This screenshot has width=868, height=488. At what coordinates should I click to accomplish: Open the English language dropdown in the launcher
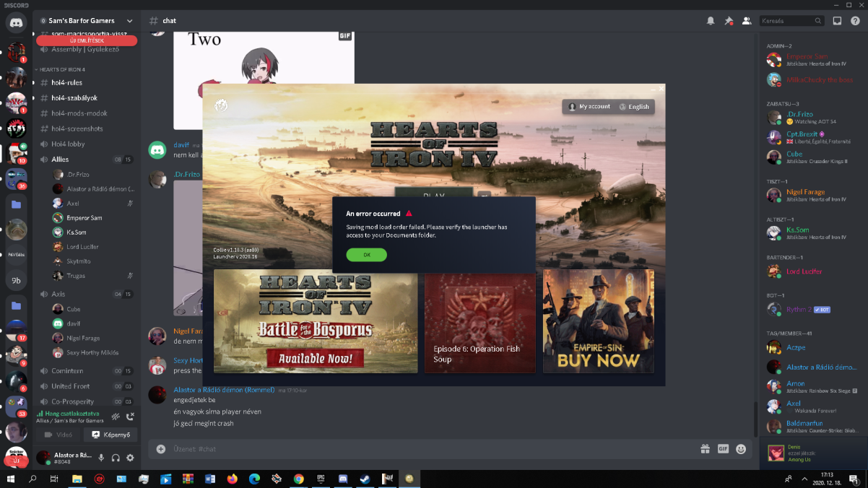click(x=634, y=106)
